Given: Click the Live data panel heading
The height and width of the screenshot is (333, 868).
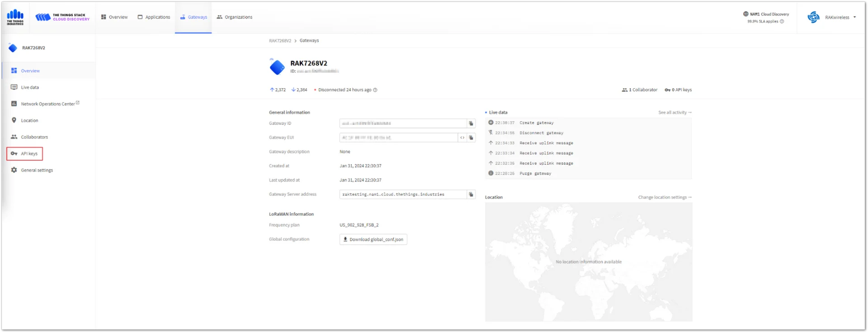Looking at the screenshot, I should (498, 112).
